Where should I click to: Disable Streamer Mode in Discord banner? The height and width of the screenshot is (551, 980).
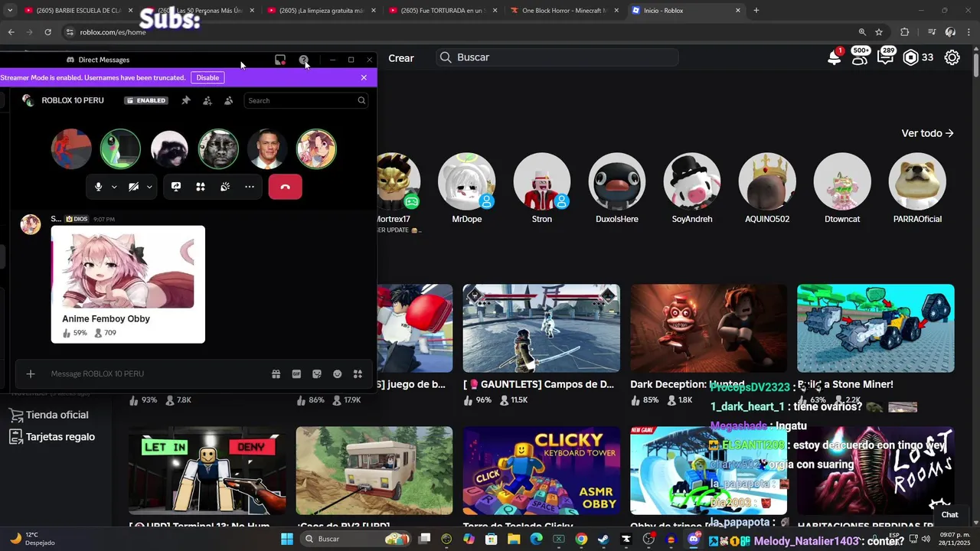pos(207,77)
